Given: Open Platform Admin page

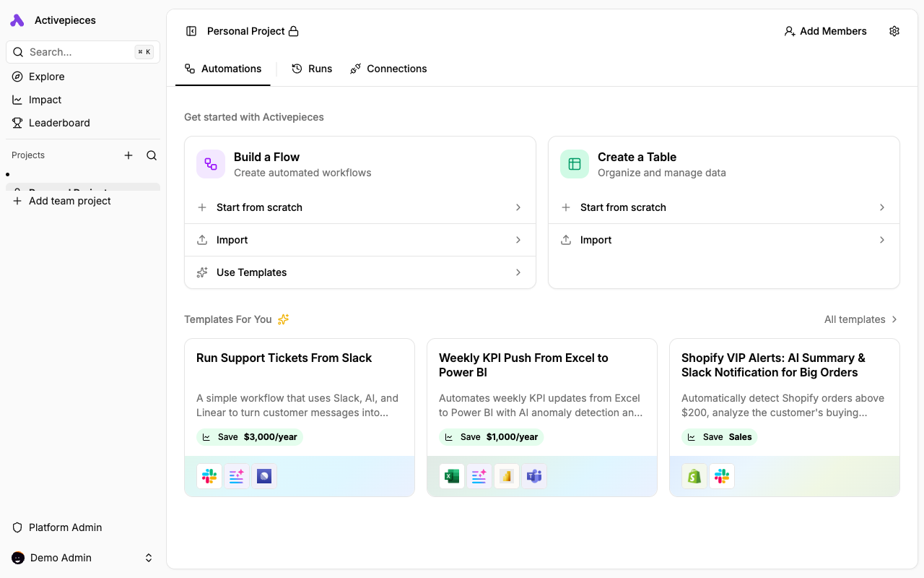Looking at the screenshot, I should click(83, 527).
